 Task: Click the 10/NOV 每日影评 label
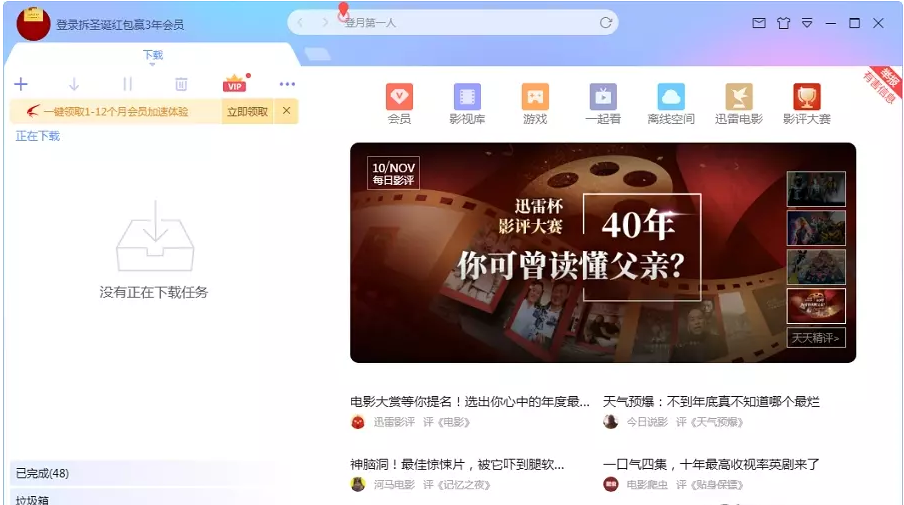tap(393, 174)
